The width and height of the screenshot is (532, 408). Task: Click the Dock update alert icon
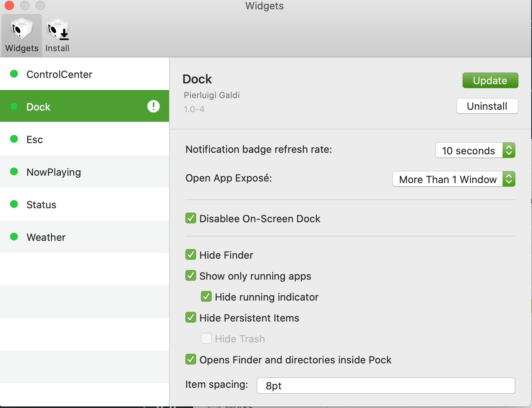[154, 106]
